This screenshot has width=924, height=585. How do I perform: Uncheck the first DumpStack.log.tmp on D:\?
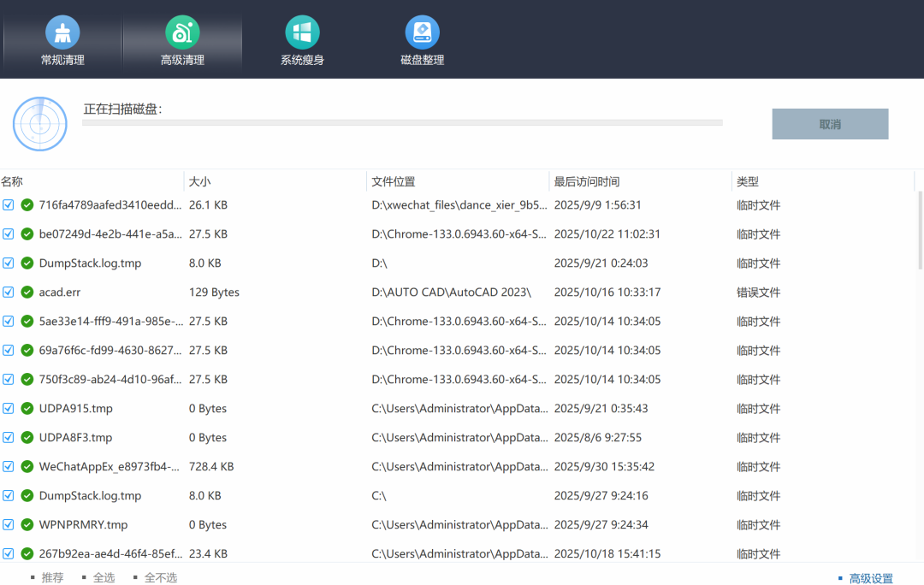[9, 263]
